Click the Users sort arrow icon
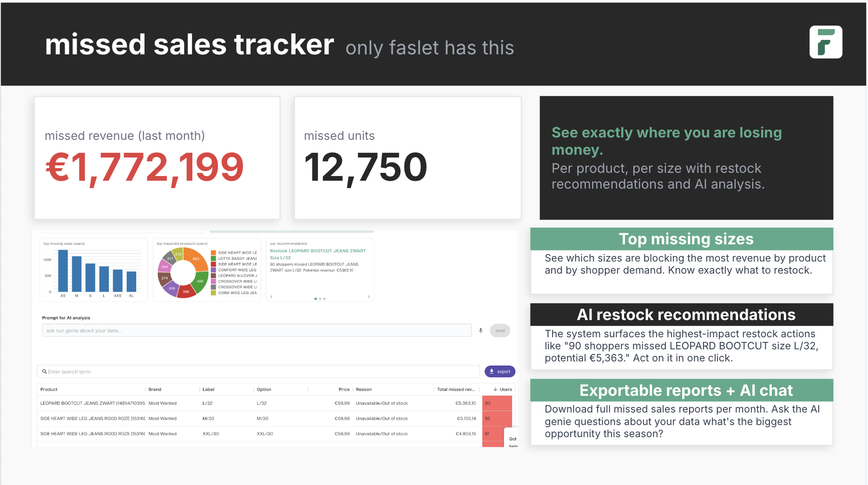The height and width of the screenshot is (485, 868). pos(495,389)
